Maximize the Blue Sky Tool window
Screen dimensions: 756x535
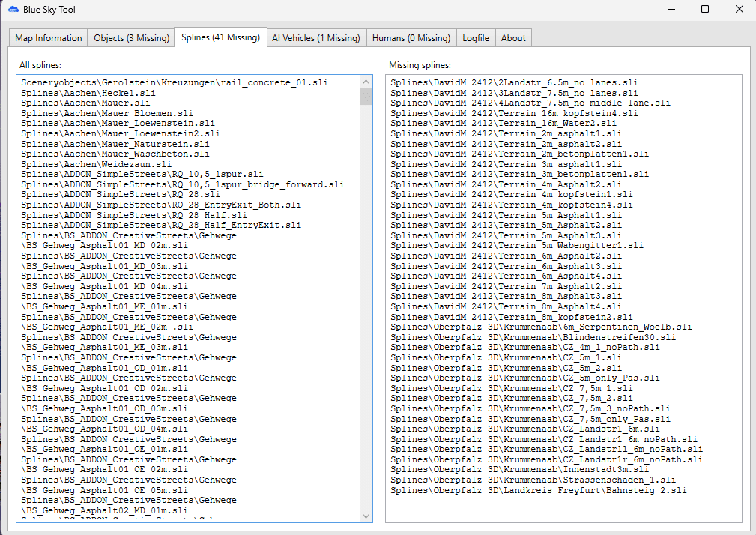coord(704,10)
